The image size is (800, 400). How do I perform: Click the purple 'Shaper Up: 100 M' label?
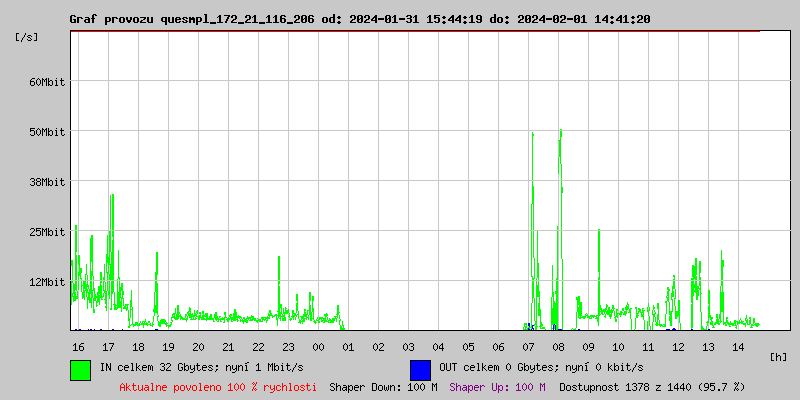tap(497, 387)
